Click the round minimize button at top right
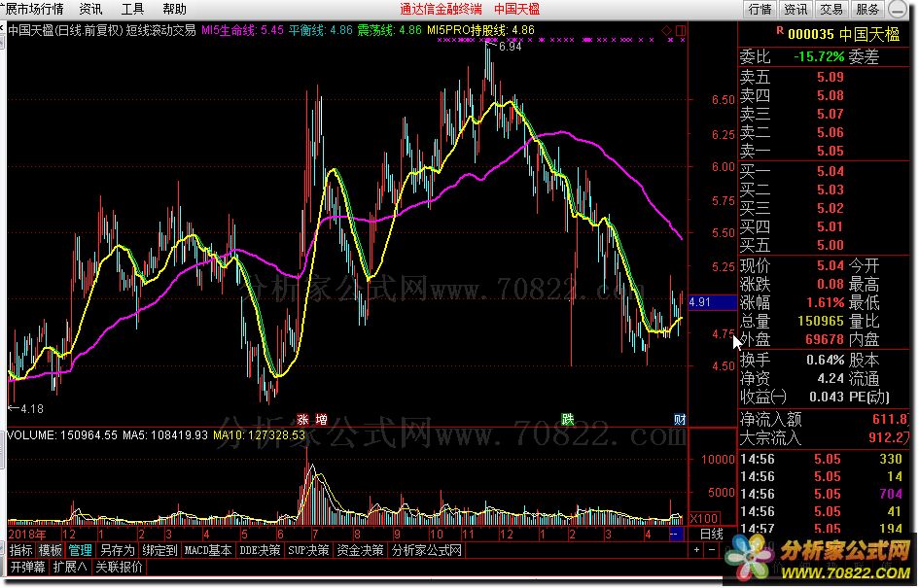The image size is (919, 588). [898, 10]
